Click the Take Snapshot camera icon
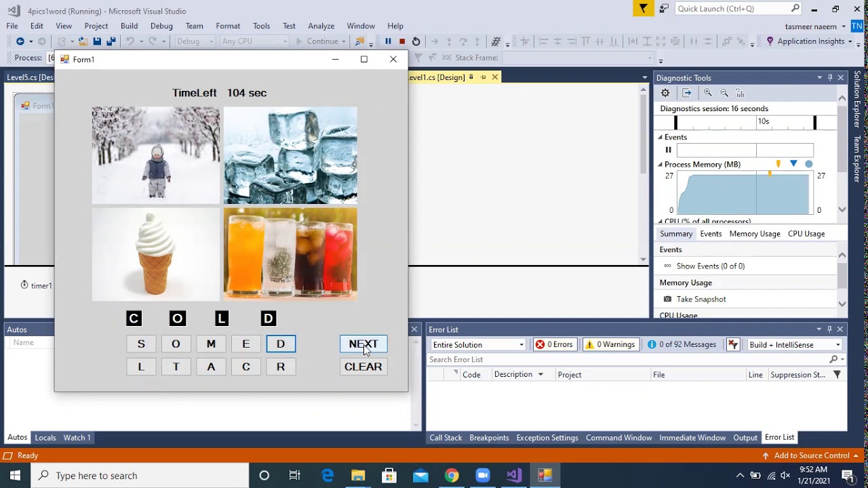Screen dimensions: 868x488 pos(667,299)
